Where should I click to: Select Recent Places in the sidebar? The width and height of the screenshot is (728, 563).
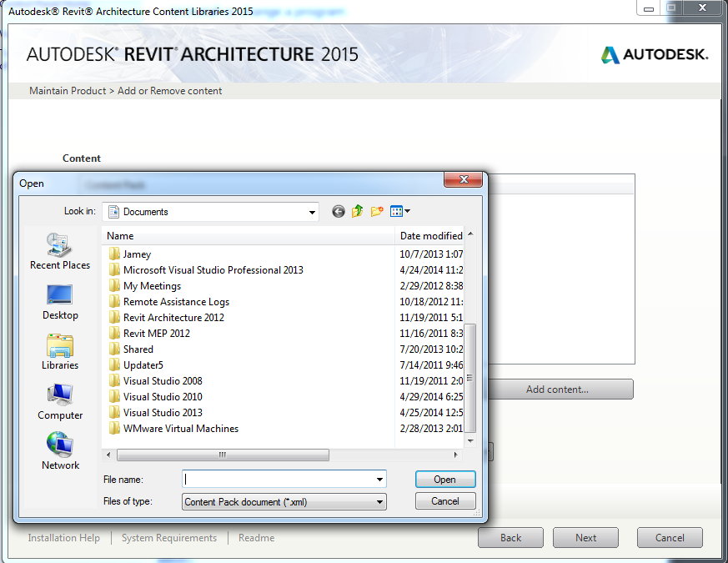click(60, 251)
